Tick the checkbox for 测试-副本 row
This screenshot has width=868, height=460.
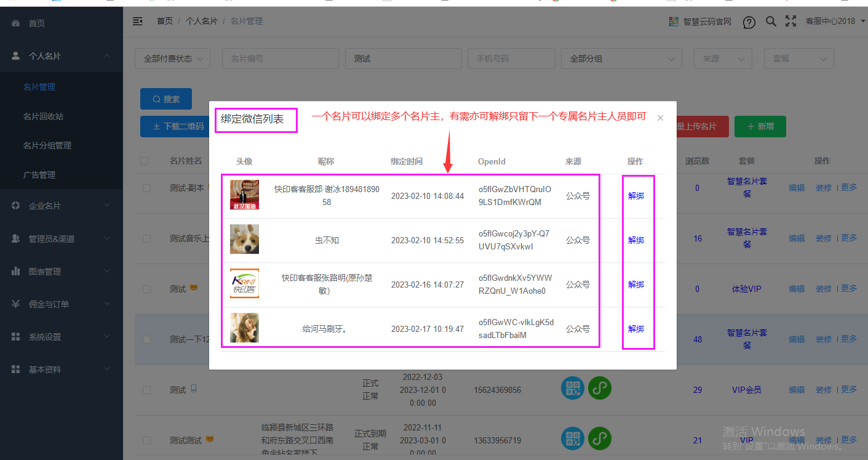point(146,188)
